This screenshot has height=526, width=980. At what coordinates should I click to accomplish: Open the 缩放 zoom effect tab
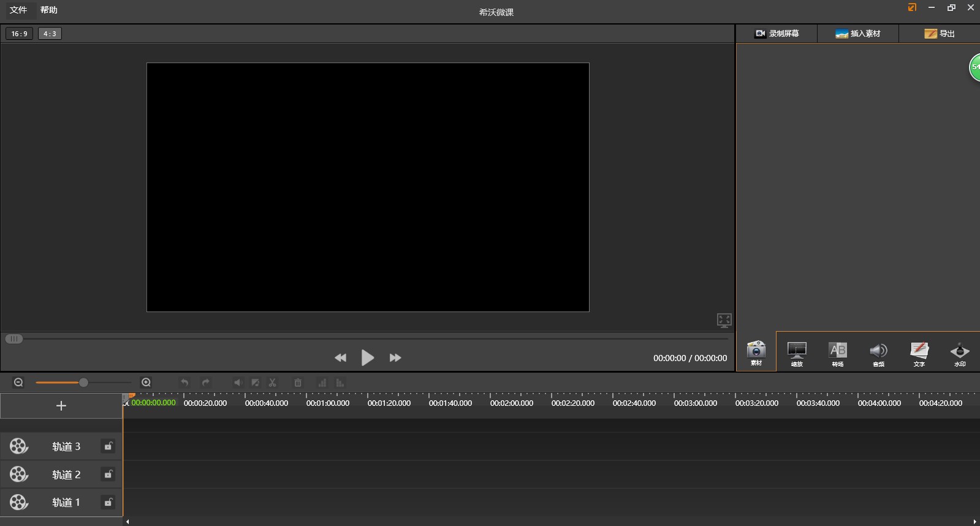pos(797,353)
